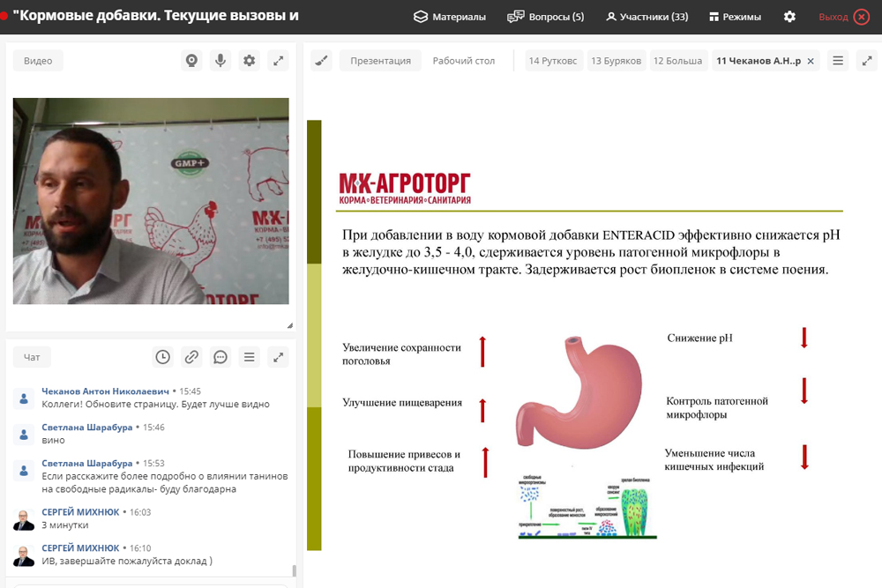
Task: Open the chat options menu
Action: 250,357
